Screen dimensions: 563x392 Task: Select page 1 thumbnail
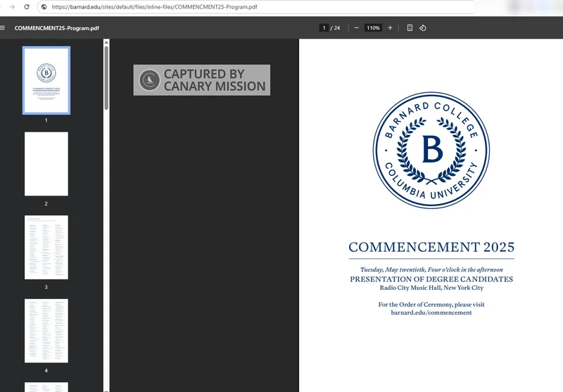(x=46, y=80)
